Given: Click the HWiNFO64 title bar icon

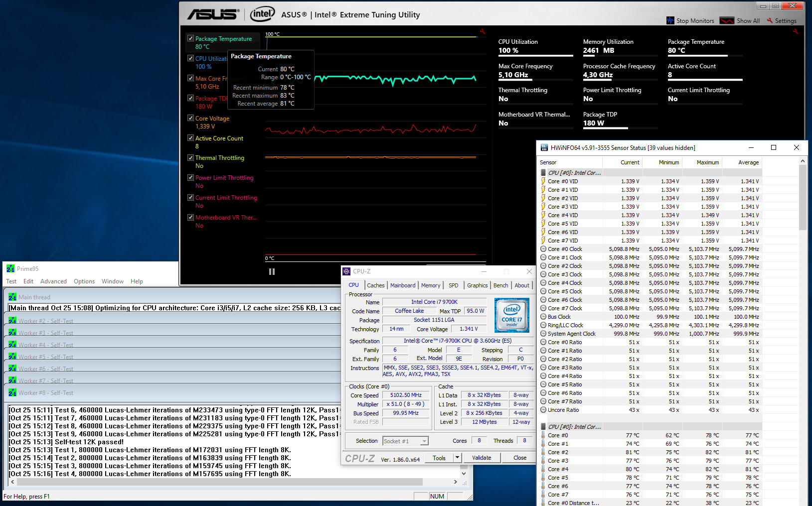Looking at the screenshot, I should (x=544, y=147).
